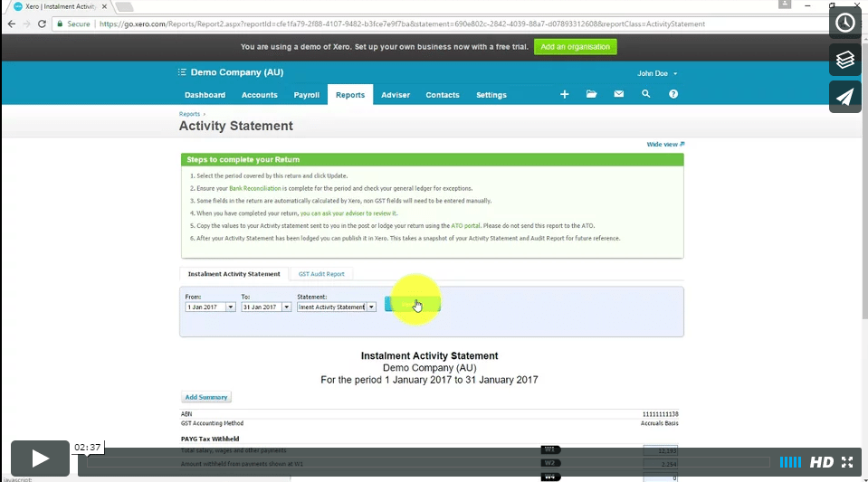Image resolution: width=868 pixels, height=482 pixels.
Task: Enter fullscreen video mode
Action: coord(847,462)
